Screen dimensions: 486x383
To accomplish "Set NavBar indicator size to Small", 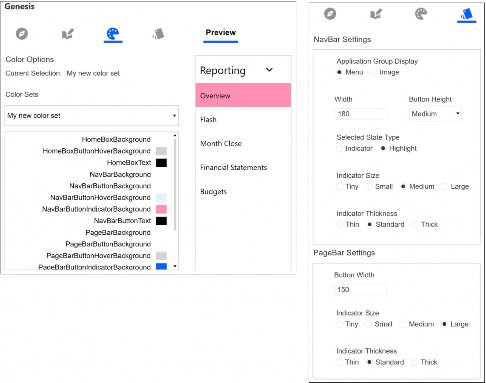I will [x=369, y=186].
